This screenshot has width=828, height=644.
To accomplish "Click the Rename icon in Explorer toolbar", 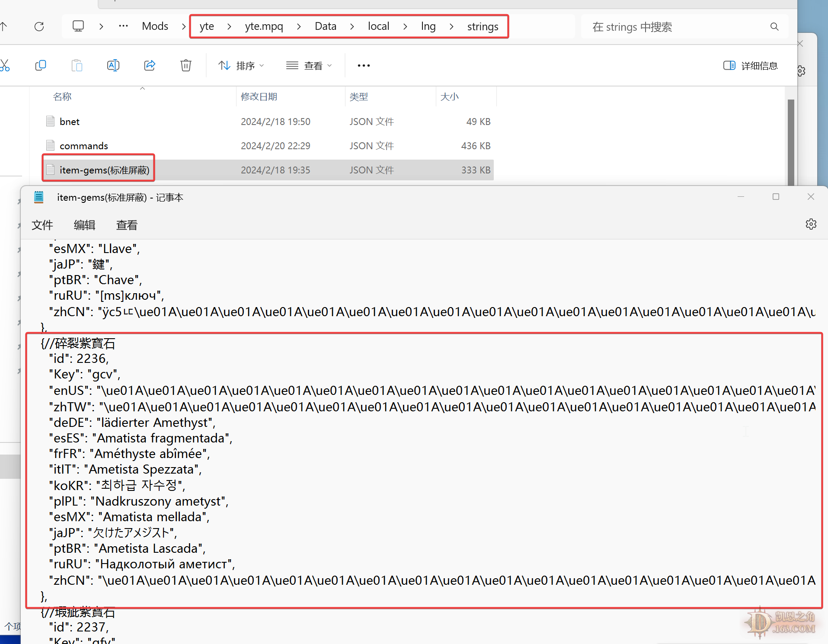I will click(x=113, y=65).
